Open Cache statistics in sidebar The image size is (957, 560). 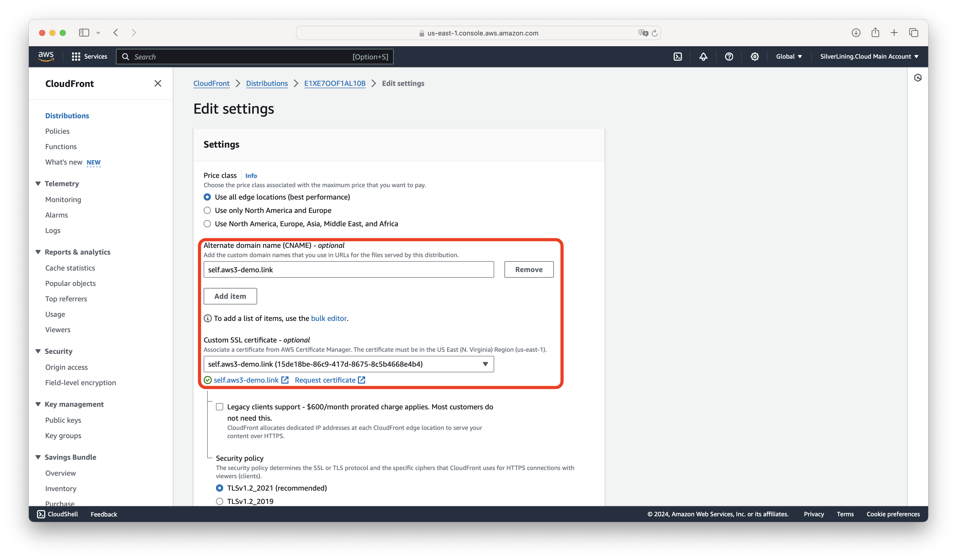[70, 268]
